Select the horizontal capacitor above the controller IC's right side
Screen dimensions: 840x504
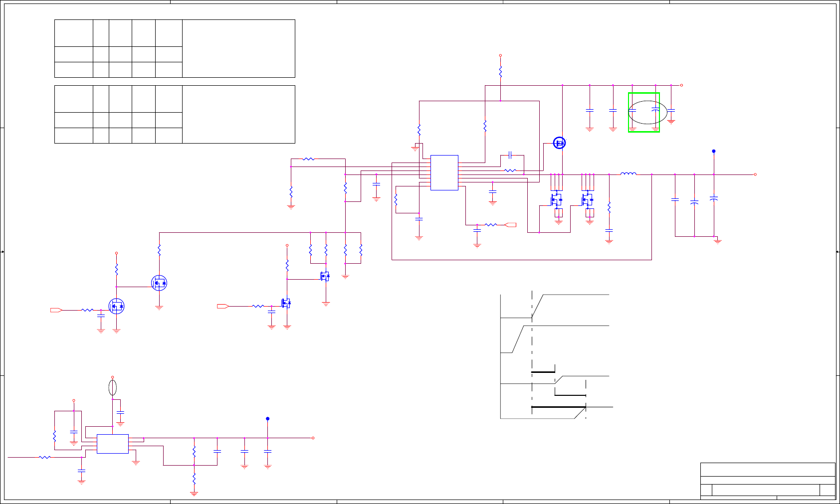[x=510, y=155]
